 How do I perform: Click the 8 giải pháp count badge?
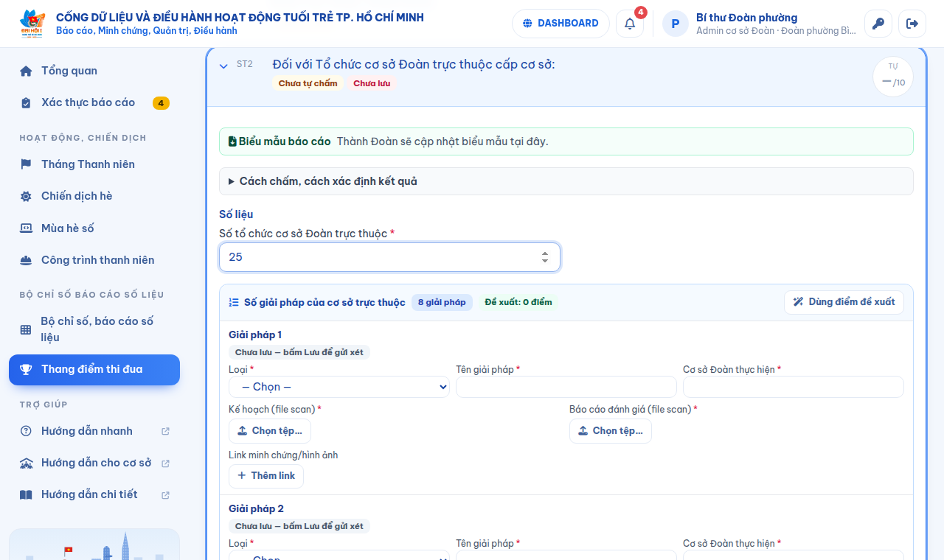coord(442,302)
